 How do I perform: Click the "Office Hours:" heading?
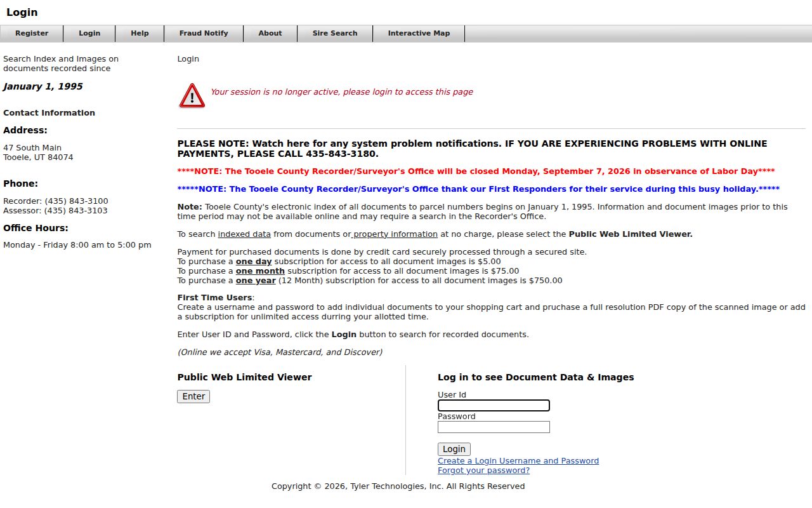coord(36,228)
